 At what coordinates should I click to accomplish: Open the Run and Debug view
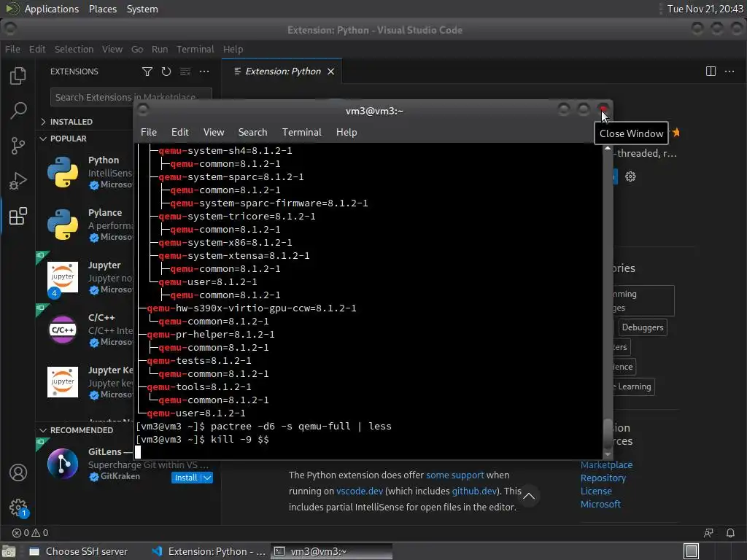tap(18, 181)
